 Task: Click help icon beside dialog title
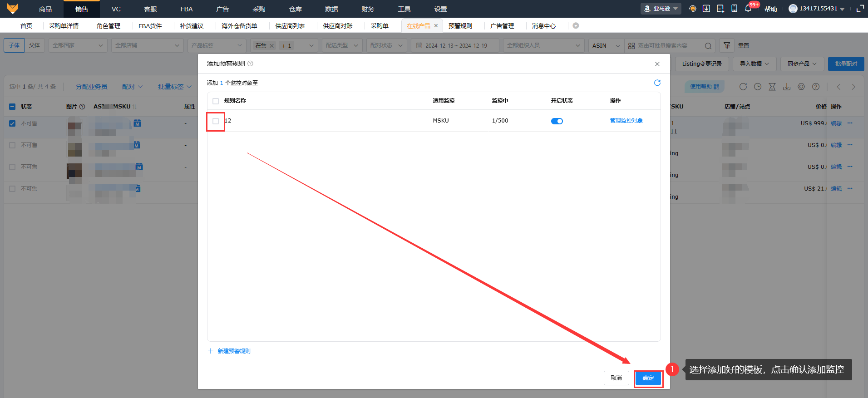(x=250, y=64)
